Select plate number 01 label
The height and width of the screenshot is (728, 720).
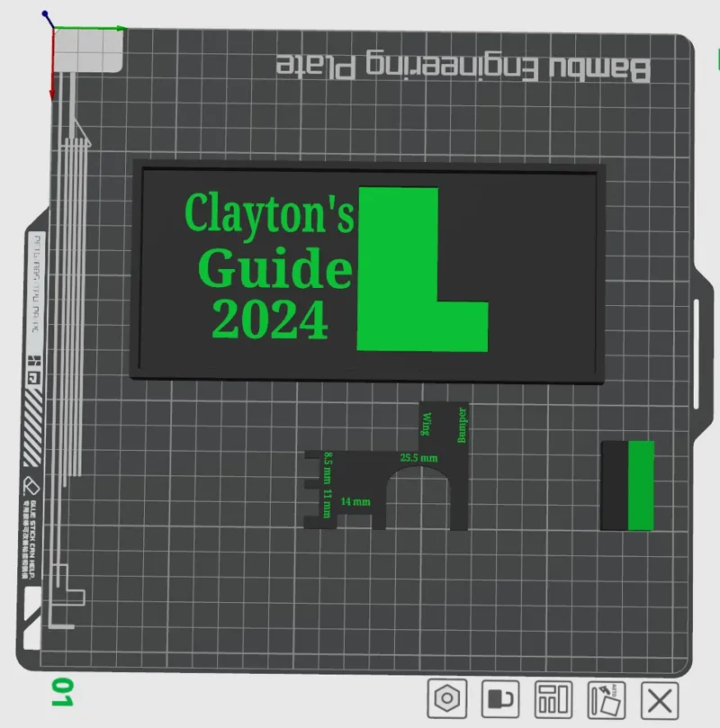coord(62,692)
